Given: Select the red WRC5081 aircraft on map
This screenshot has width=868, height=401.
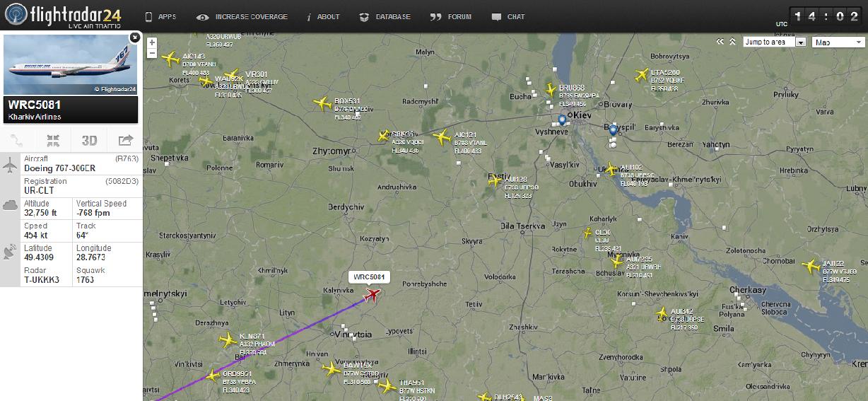Looking at the screenshot, I should pyautogui.click(x=373, y=295).
